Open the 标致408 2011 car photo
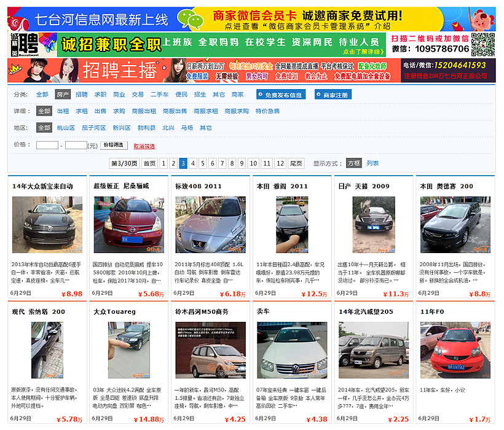The width and height of the screenshot is (504, 430). [x=210, y=224]
